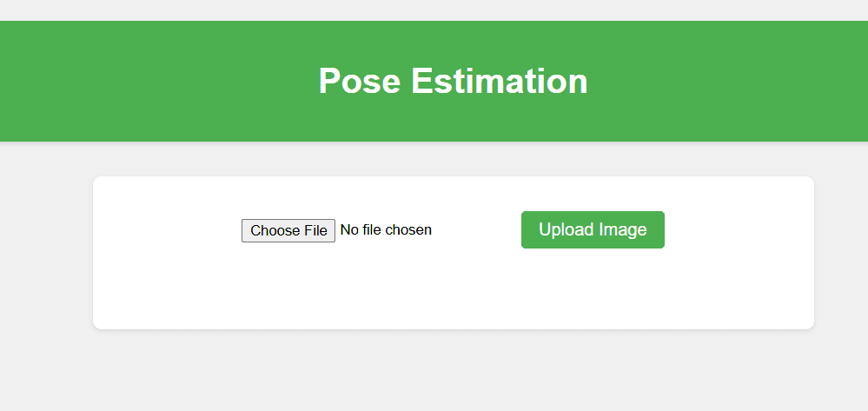Click the 'No file chosen' label

[x=386, y=230]
